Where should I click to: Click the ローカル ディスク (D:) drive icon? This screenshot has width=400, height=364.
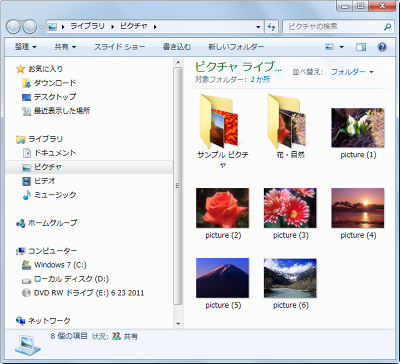[x=27, y=280]
